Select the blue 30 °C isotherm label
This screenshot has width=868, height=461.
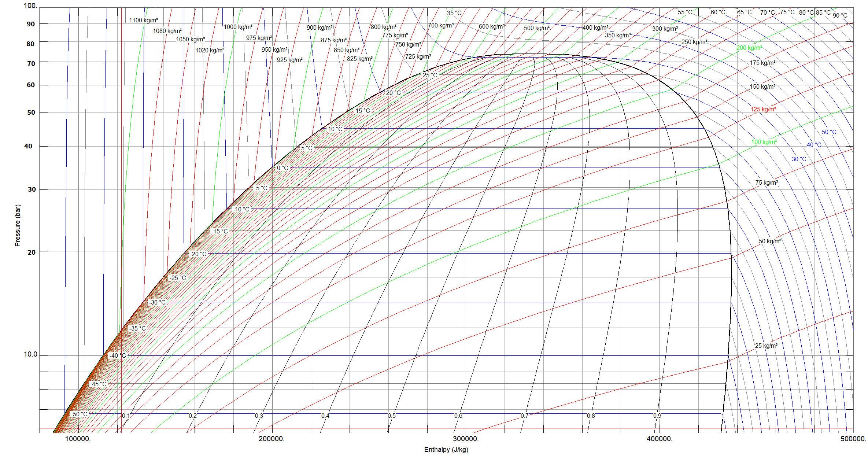click(799, 159)
